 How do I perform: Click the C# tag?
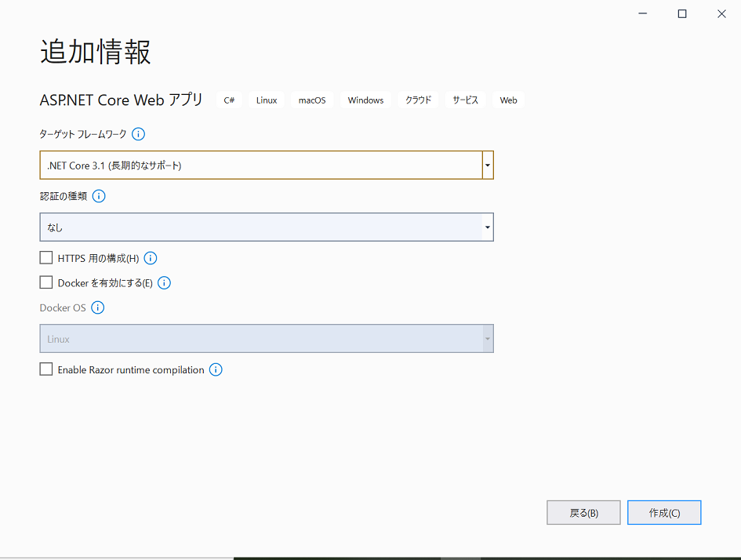click(x=229, y=100)
